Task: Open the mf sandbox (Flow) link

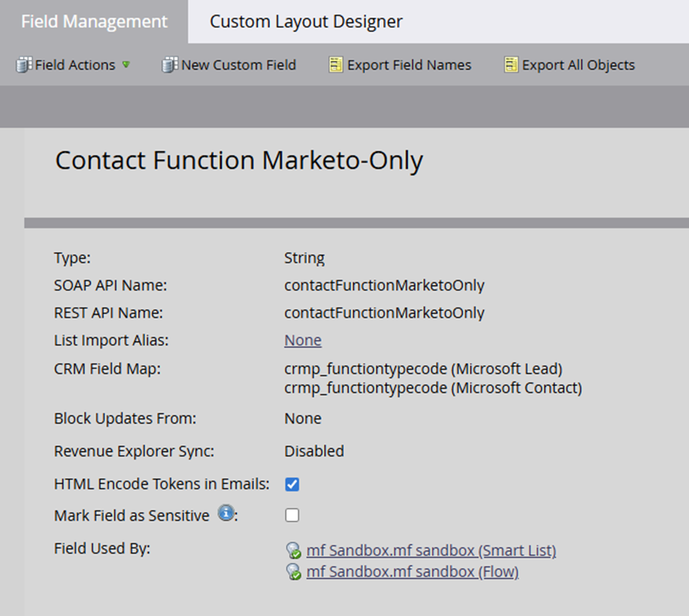Action: click(412, 572)
